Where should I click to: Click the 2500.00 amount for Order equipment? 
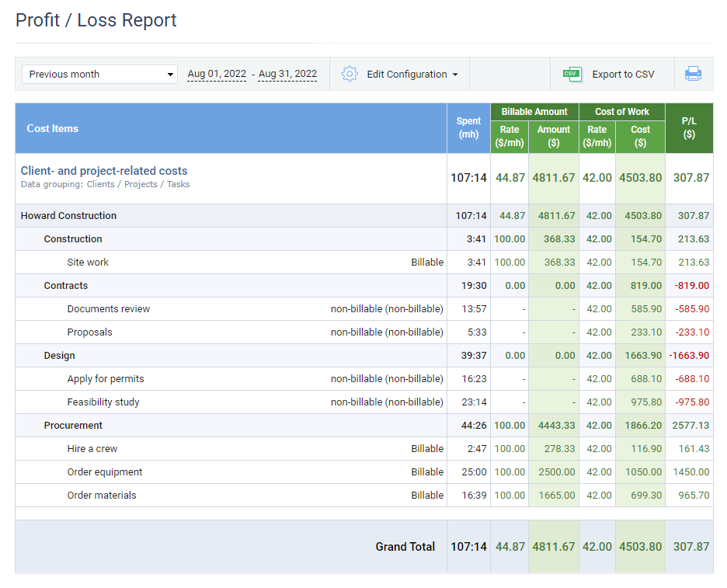click(557, 472)
